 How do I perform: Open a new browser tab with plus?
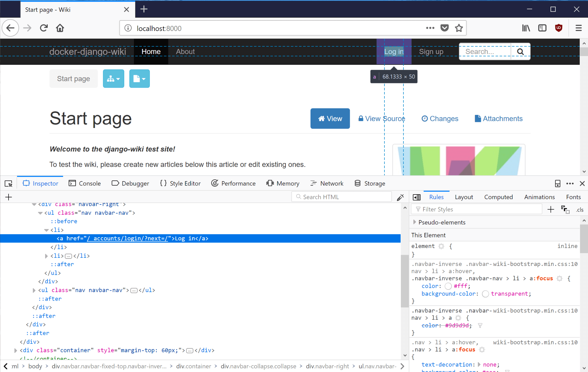pyautogui.click(x=144, y=9)
